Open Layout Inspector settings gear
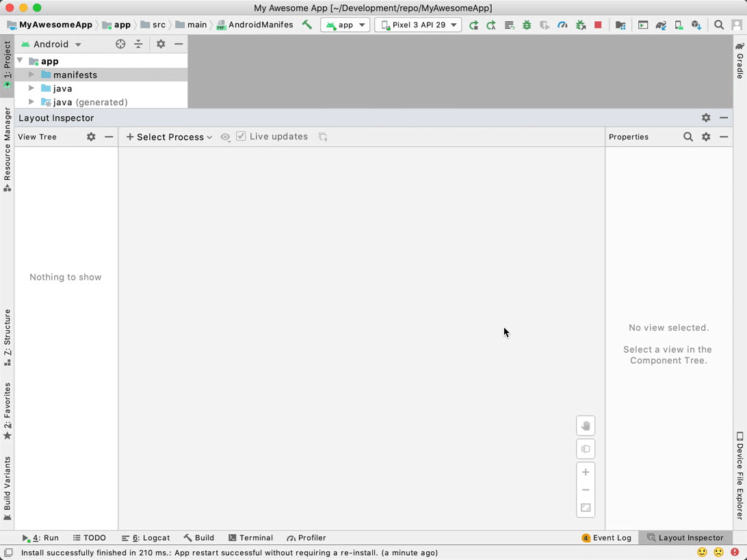Viewport: 747px width, 560px height. click(x=706, y=118)
